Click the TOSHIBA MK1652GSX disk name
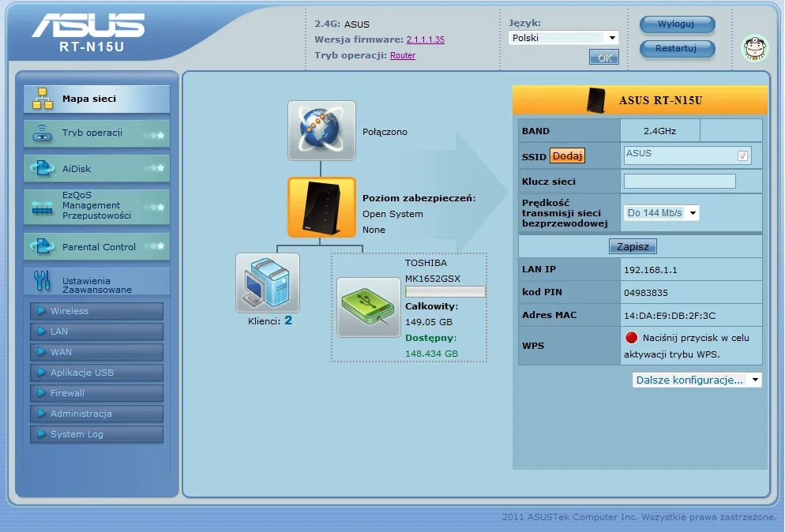Screen dimensions: 785x532 tap(433, 271)
